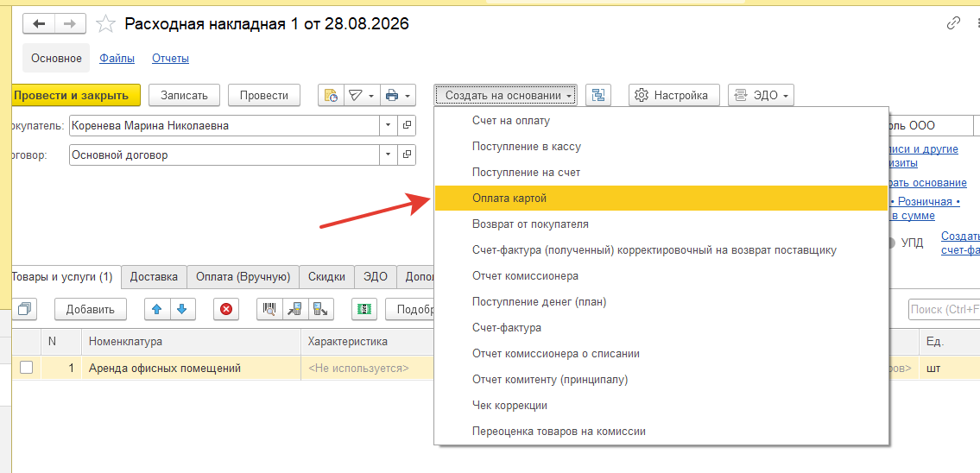
Task: Click the N column header
Action: coord(61,341)
